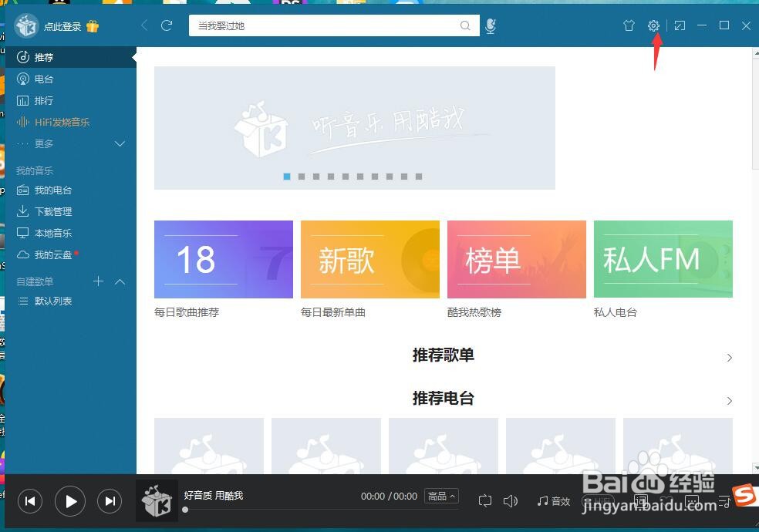Toggle the lyrics 词 icon
759x532 pixels.
click(640, 501)
